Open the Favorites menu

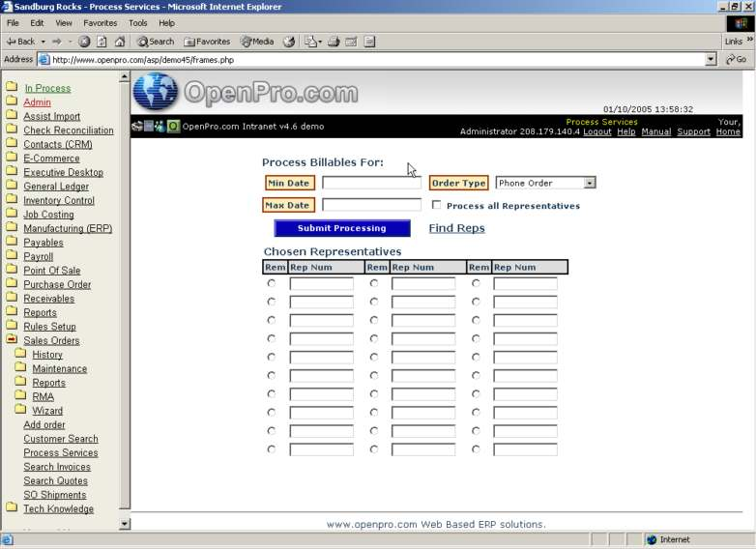coord(100,22)
